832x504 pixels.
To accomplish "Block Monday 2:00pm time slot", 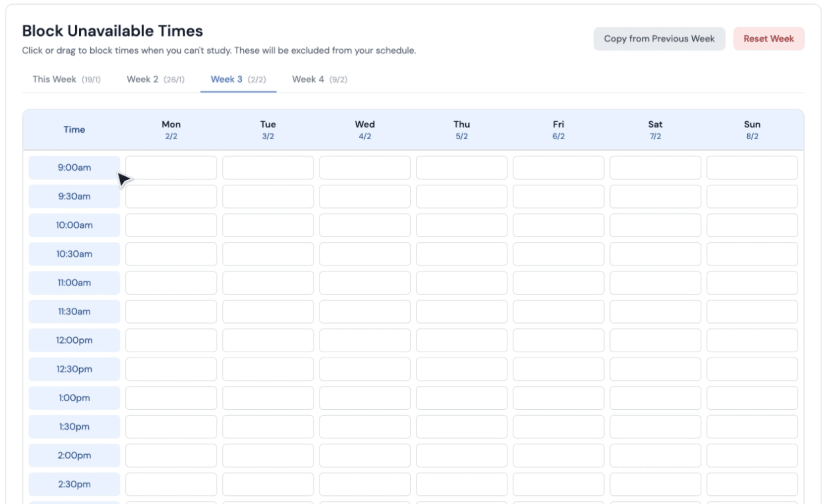I will point(171,455).
